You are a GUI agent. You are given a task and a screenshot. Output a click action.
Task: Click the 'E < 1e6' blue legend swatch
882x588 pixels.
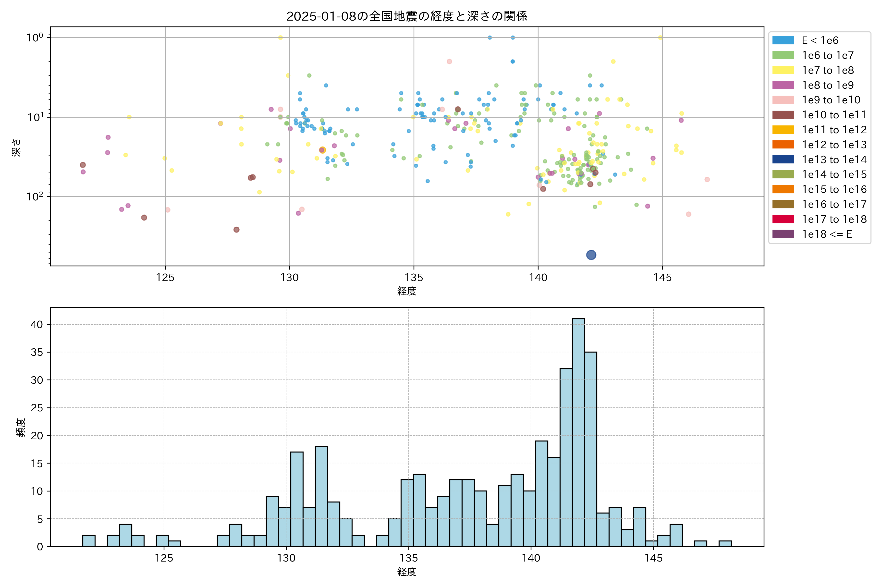783,40
